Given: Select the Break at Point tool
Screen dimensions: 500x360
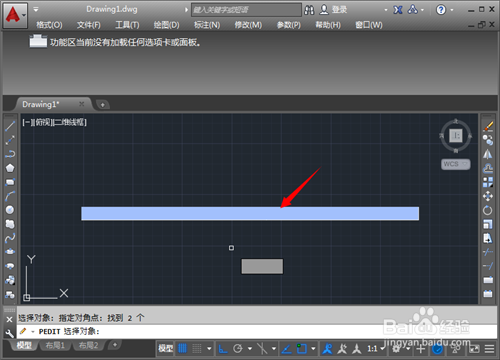Looking at the screenshot, I should [x=488, y=280].
